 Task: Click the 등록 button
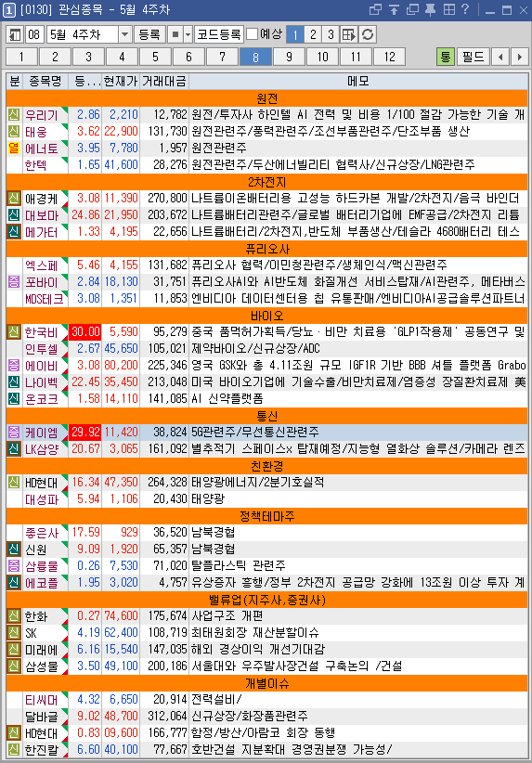[x=149, y=34]
